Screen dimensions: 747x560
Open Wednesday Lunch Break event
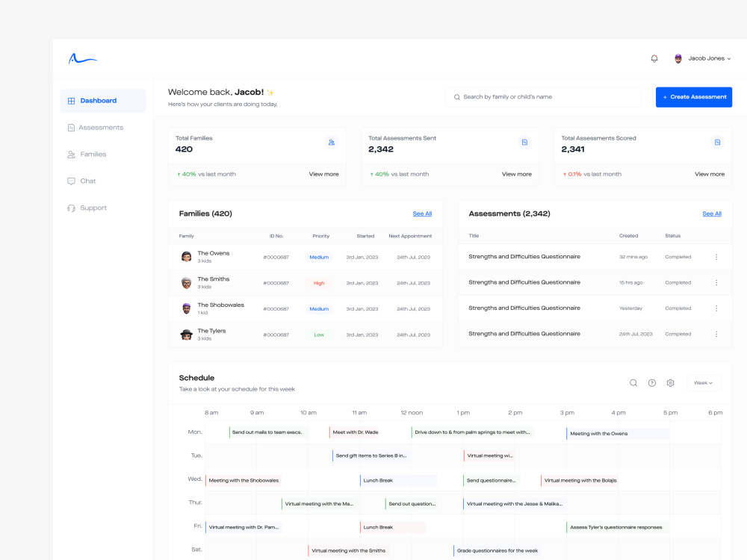[x=398, y=480]
